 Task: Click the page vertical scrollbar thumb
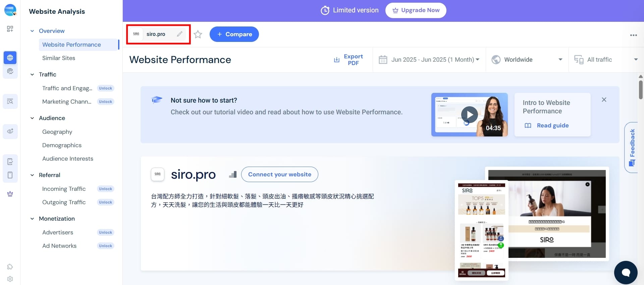point(641,90)
